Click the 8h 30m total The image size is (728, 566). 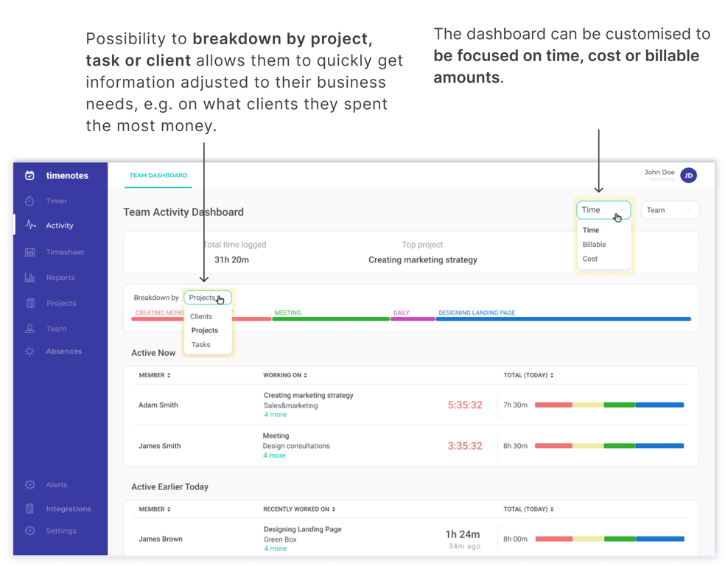[x=515, y=446]
